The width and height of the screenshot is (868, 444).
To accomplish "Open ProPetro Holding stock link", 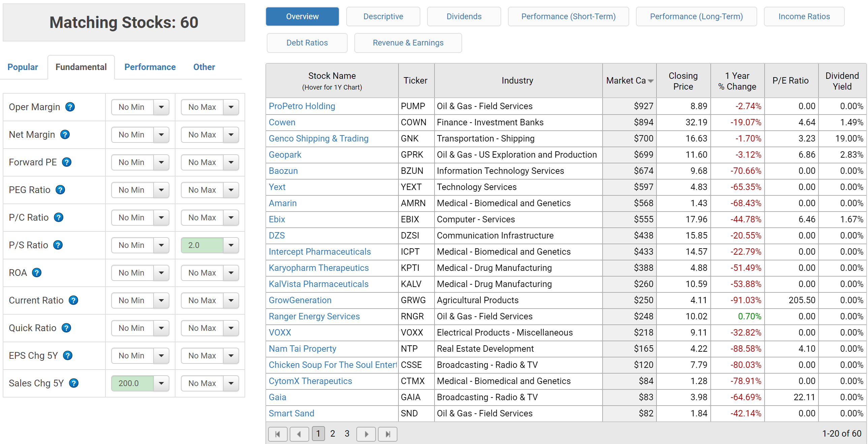I will [x=301, y=106].
